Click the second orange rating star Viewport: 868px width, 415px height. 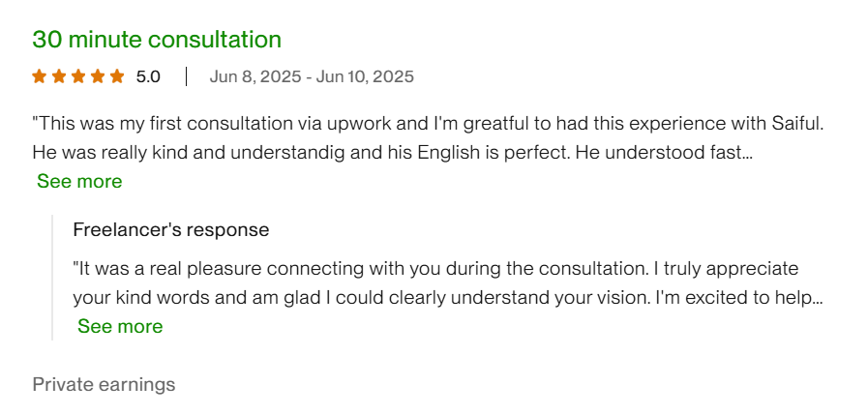click(x=58, y=75)
